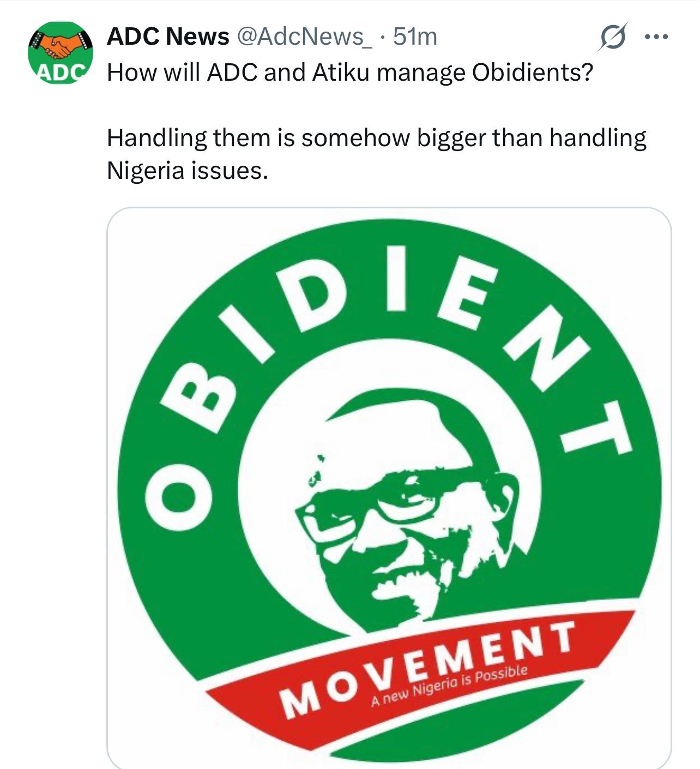Screen dimensions: 700x769
Task: Click the 51m post timestamp
Action: [x=415, y=37]
